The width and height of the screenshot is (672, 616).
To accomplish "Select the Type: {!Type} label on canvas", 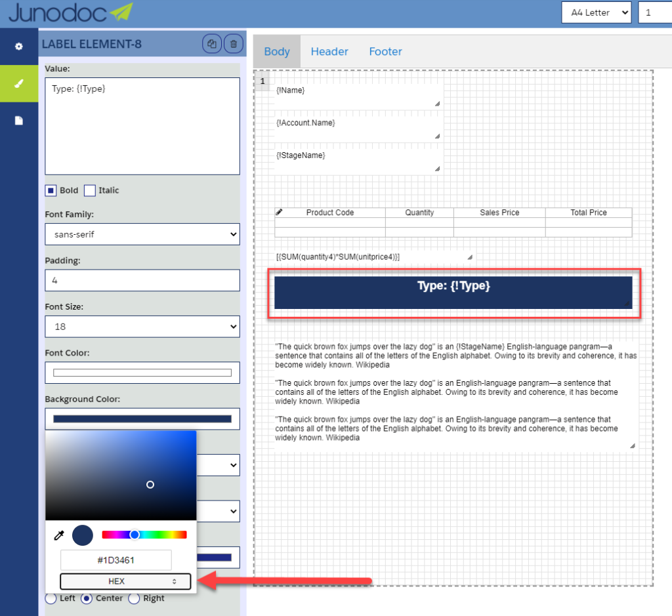I will [x=453, y=292].
